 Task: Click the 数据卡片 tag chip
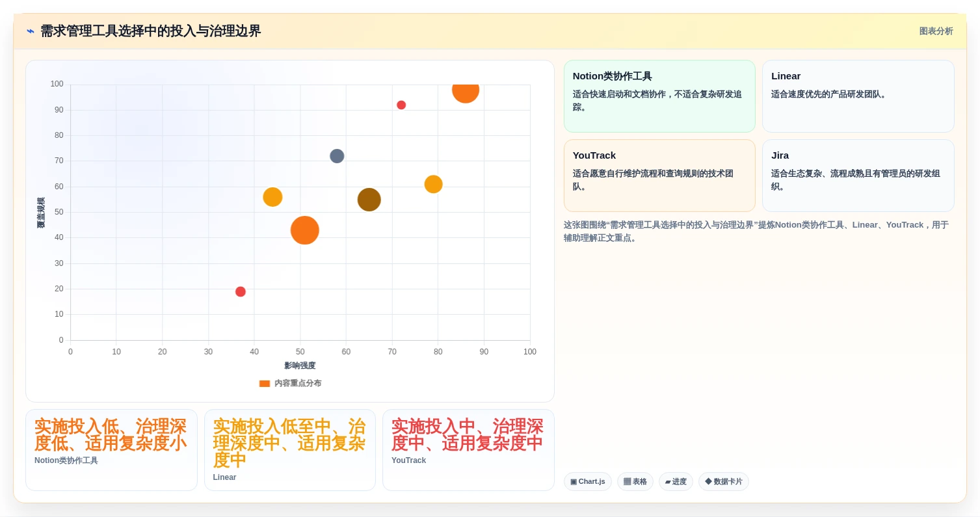click(723, 482)
